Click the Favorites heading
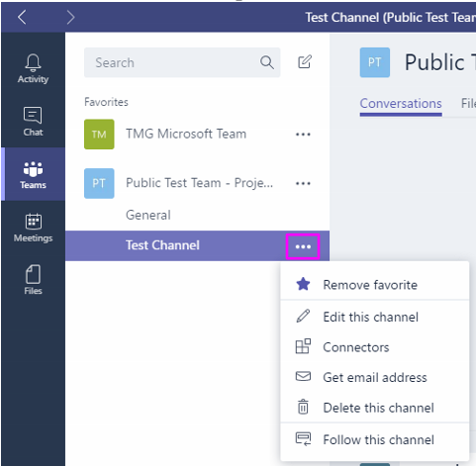 pos(106,102)
